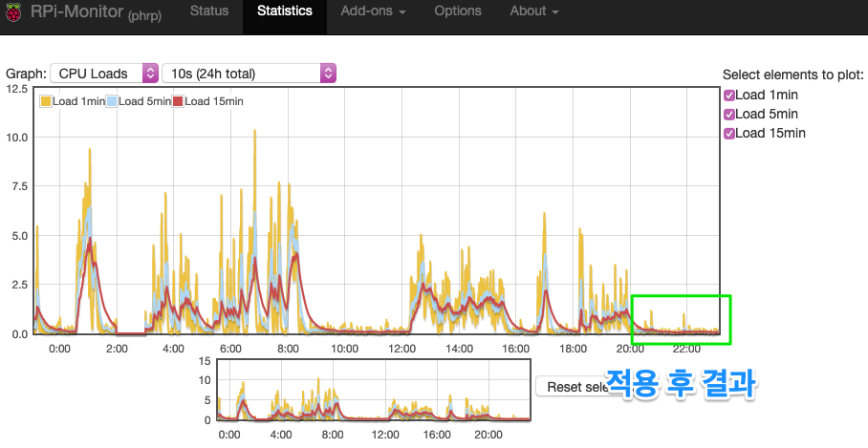Image resolution: width=868 pixels, height=448 pixels.
Task: Toggle the Load 5min checkbox
Action: 729,114
